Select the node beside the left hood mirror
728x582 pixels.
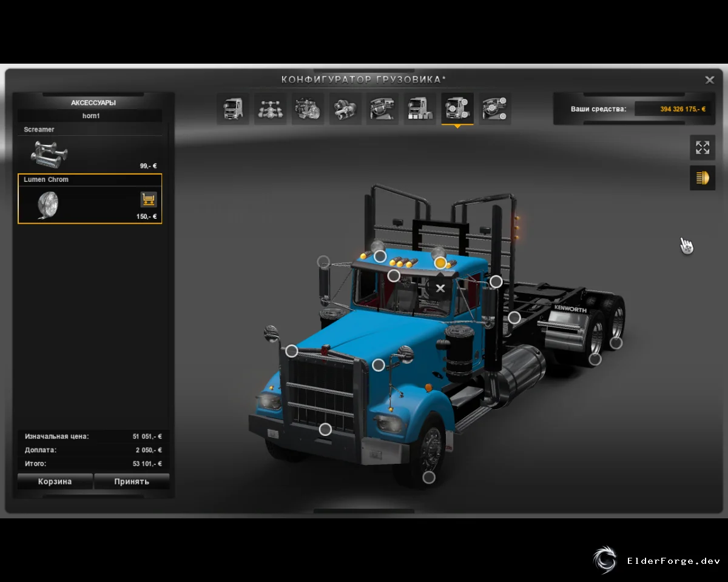click(292, 351)
